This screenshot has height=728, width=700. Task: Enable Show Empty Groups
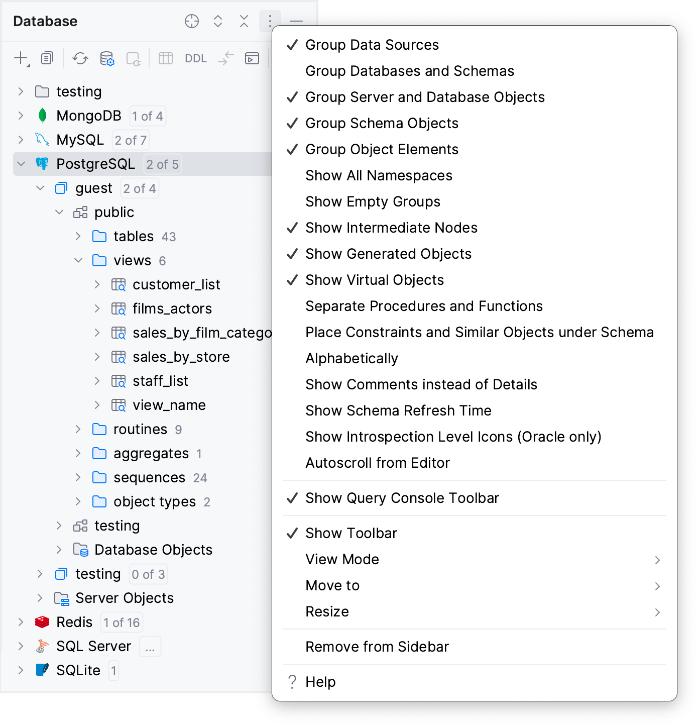point(373,201)
